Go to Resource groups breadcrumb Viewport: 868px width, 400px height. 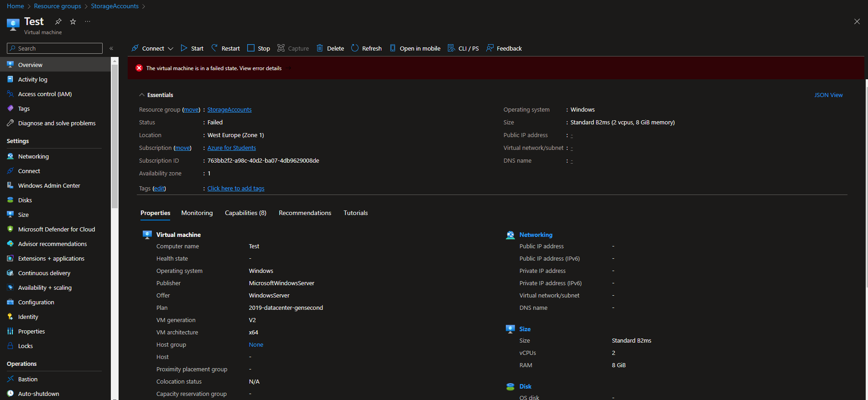pyautogui.click(x=57, y=6)
